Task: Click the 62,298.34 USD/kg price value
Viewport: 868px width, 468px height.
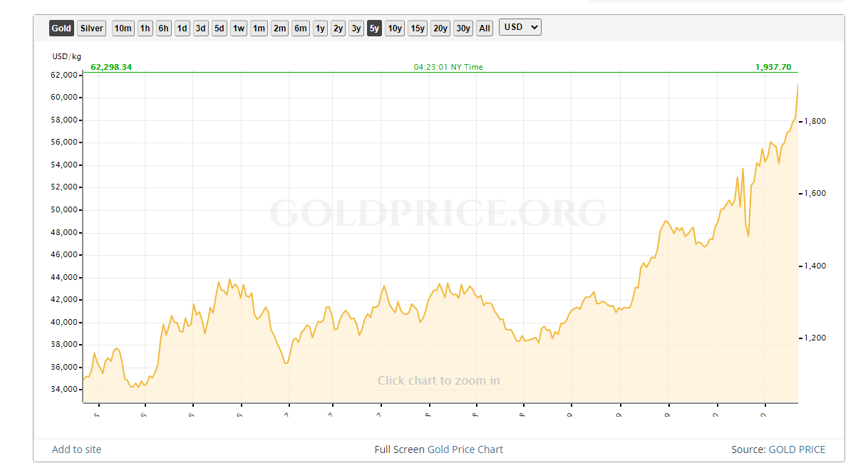Action: click(111, 67)
